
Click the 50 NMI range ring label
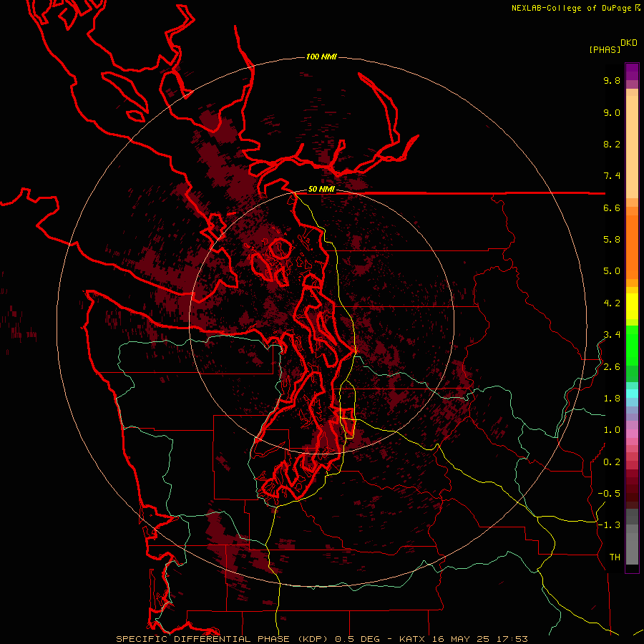click(321, 189)
